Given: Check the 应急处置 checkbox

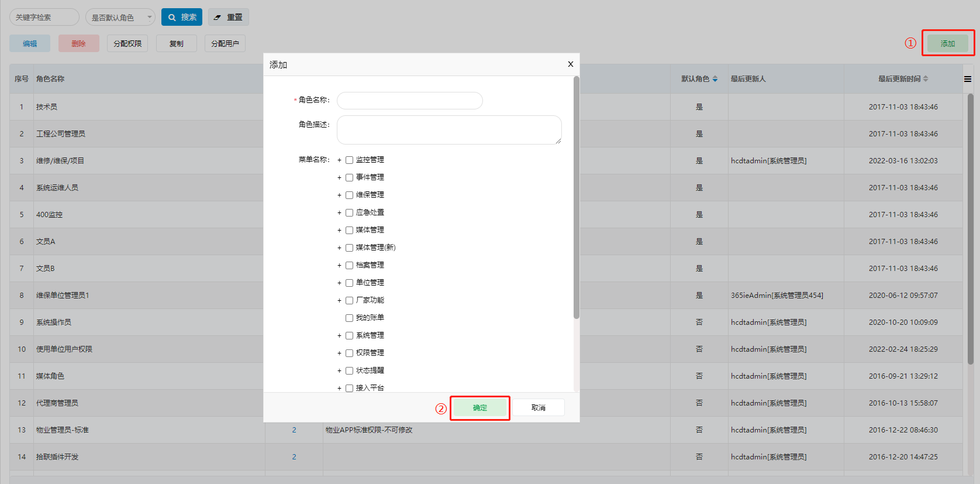Looking at the screenshot, I should pyautogui.click(x=349, y=212).
